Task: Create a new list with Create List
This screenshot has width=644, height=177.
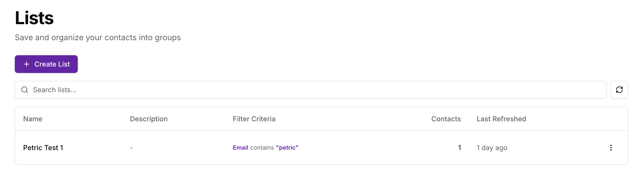Action: coord(46,64)
